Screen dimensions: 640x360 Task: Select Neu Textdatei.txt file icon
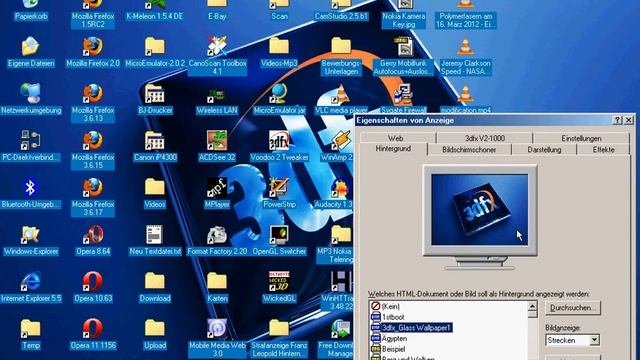click(x=155, y=240)
